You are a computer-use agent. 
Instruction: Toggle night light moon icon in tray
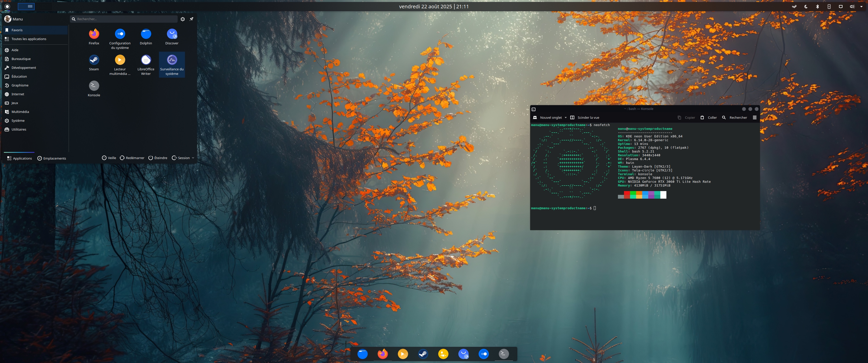[x=806, y=6]
